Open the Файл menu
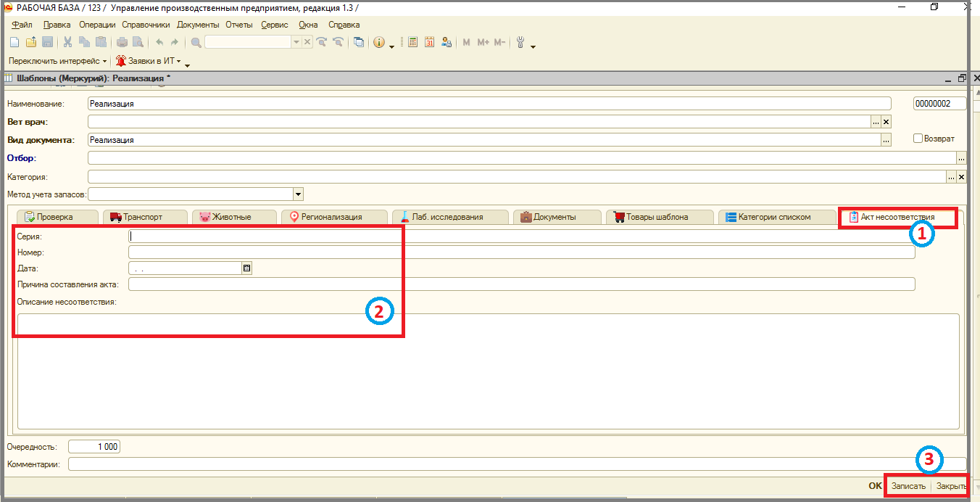 22,25
